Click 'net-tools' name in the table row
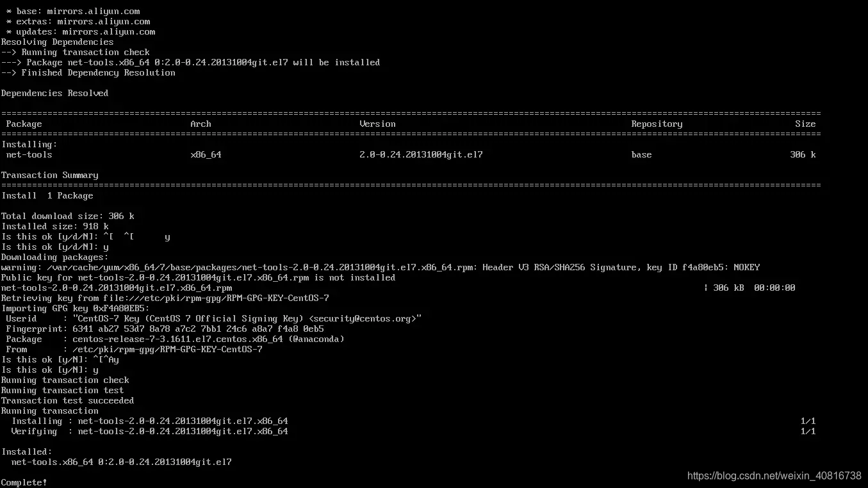Screen dimensions: 868x488 point(29,155)
